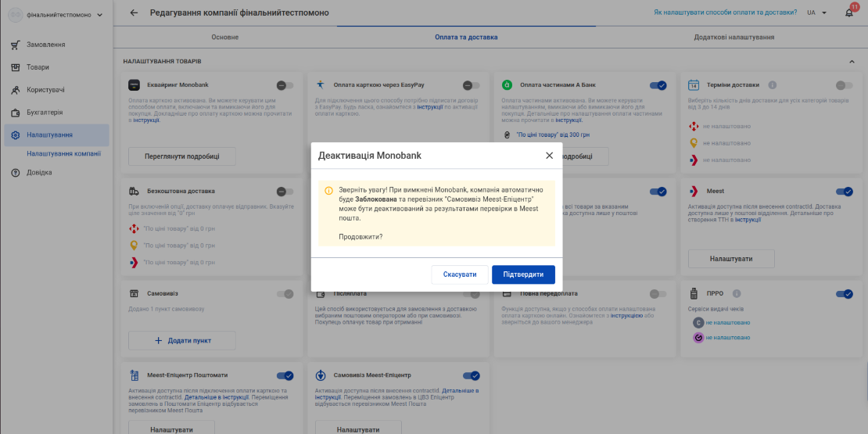Toggle the Еквайринг Monobank switch
868x434 pixels.
pyautogui.click(x=285, y=85)
